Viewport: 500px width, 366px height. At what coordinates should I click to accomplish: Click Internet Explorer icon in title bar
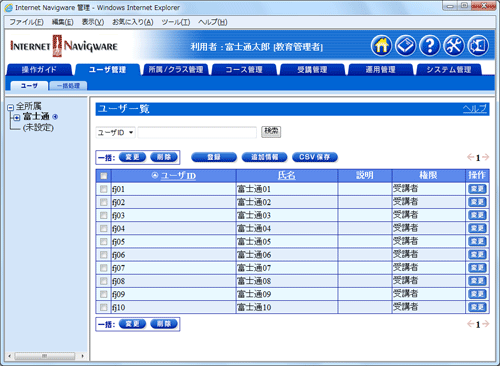(9, 8)
